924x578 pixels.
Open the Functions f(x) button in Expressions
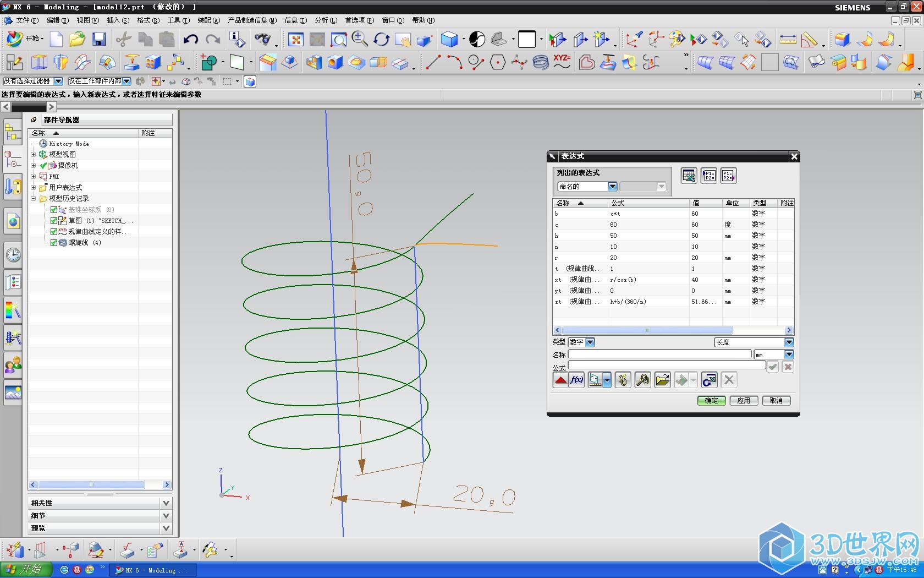[x=576, y=380]
